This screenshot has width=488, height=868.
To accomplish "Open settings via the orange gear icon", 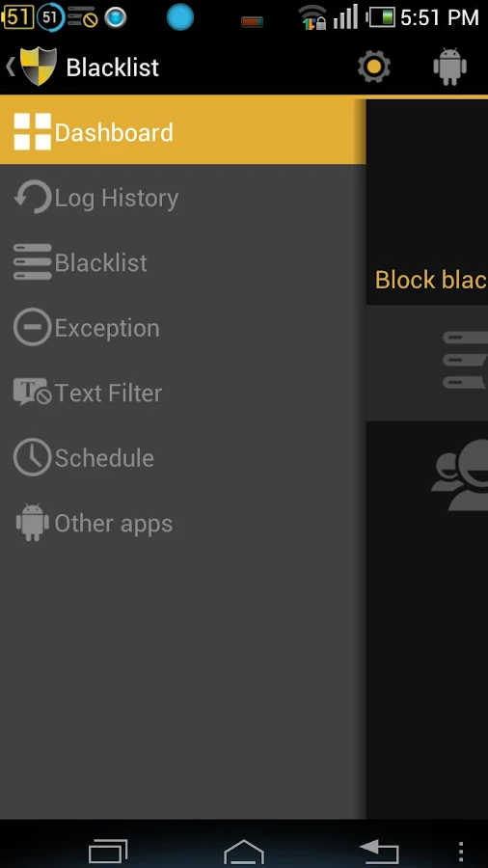I will pos(374,67).
